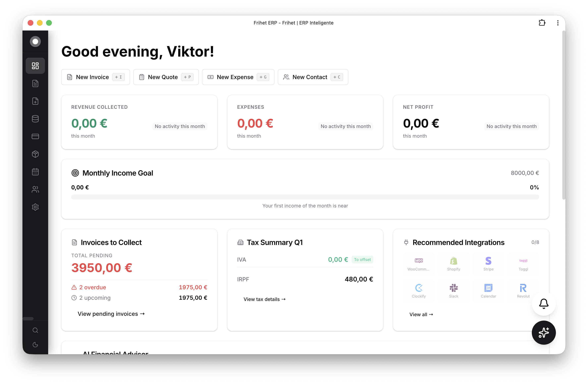Open the settings gear in sidebar
The image size is (588, 384).
coord(35,207)
